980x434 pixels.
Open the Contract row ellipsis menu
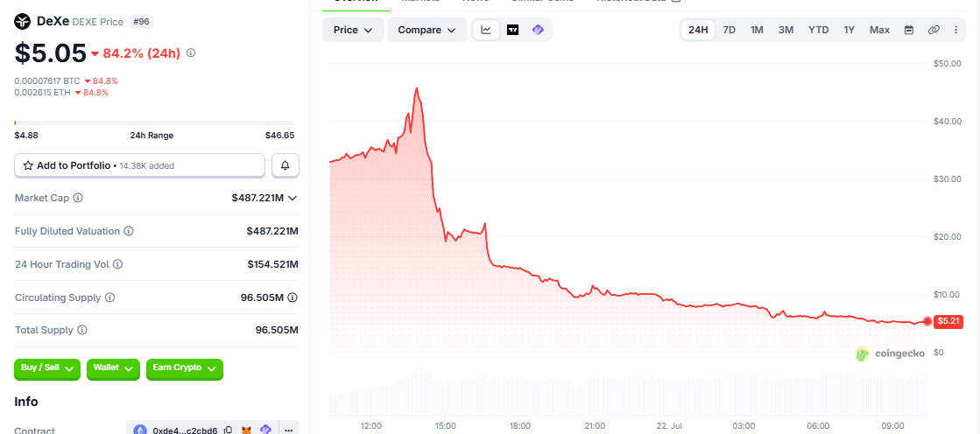click(x=289, y=430)
